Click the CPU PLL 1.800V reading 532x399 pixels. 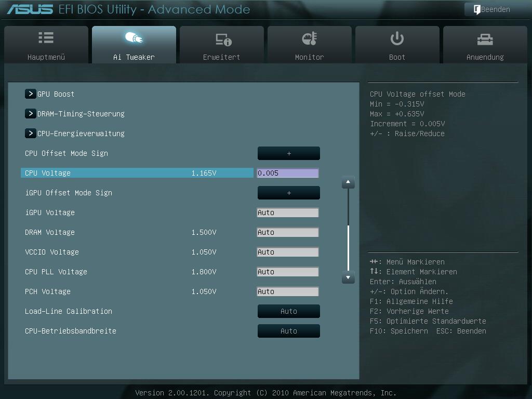pyautogui.click(x=204, y=271)
